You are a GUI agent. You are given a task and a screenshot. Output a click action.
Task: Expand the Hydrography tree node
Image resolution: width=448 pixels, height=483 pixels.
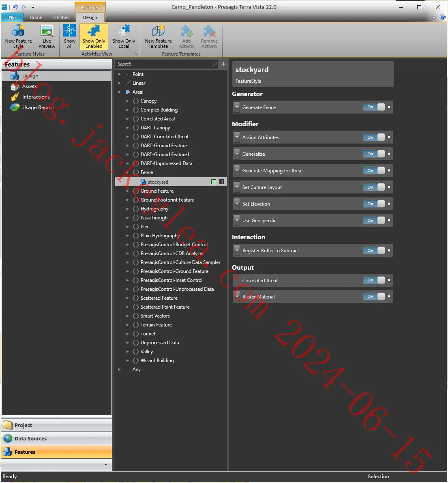pos(127,209)
